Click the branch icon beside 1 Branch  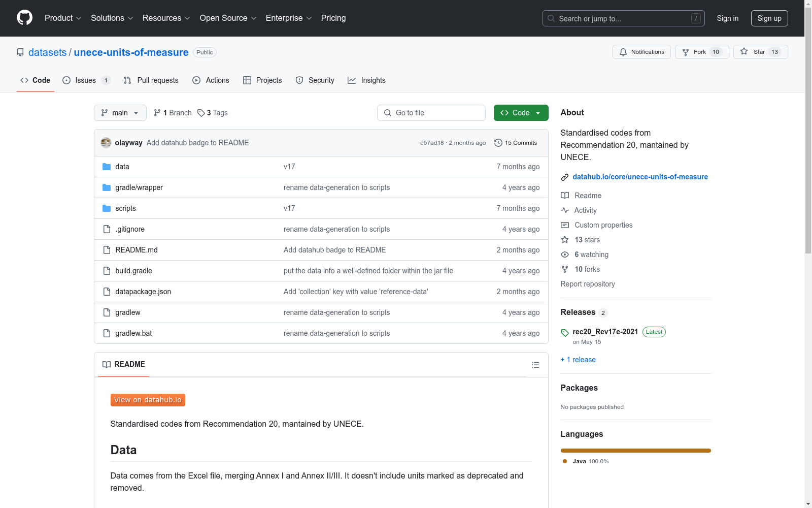point(157,113)
